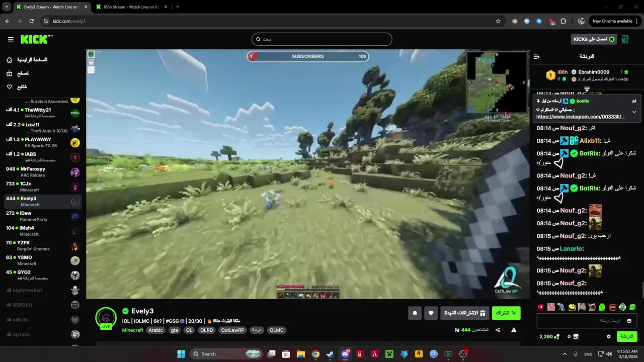Click the heart follow button under the stream
Image resolution: width=644 pixels, height=362 pixels.
coord(431,313)
